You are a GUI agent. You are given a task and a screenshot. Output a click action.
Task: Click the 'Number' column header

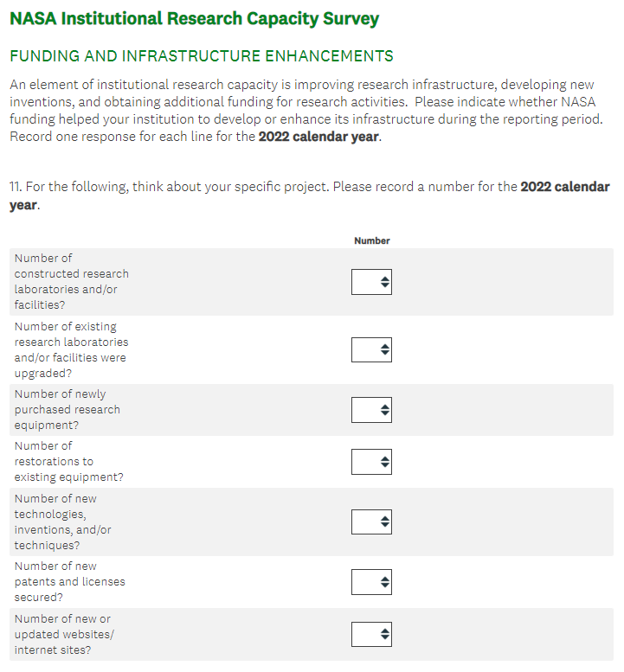click(372, 240)
